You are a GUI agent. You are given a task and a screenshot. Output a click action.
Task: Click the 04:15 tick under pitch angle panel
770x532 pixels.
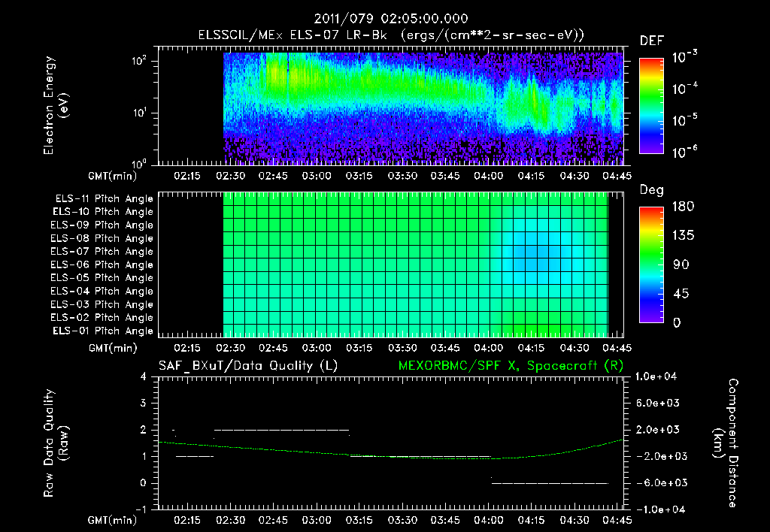pyautogui.click(x=532, y=349)
